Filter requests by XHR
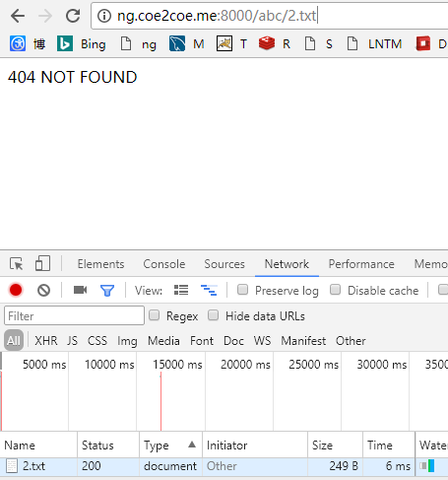The image size is (448, 480). 46,341
